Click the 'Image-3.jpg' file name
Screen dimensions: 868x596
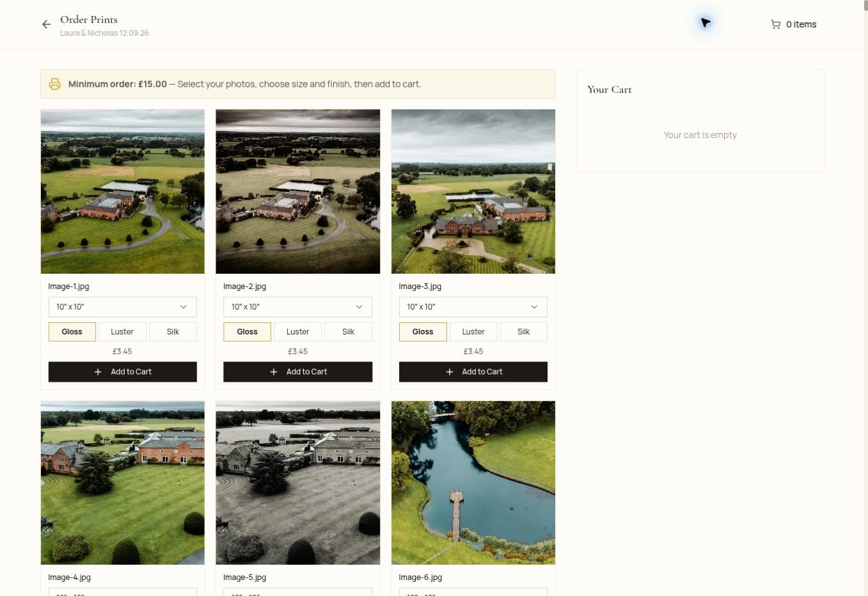pos(420,286)
